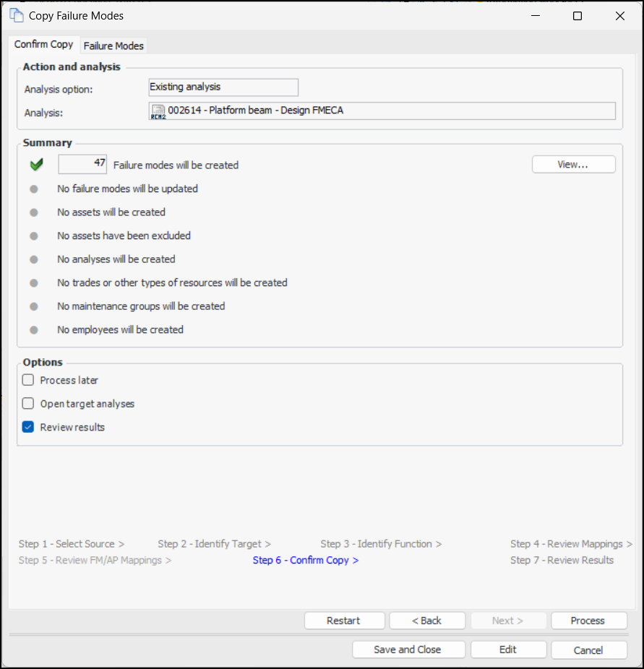Click the green checkmark summary icon
Image resolution: width=644 pixels, height=669 pixels.
click(x=37, y=165)
